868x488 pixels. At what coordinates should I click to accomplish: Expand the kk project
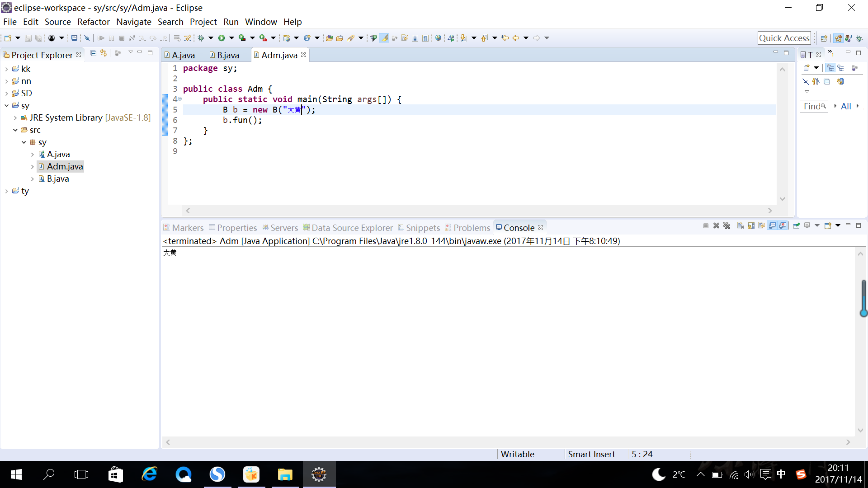(x=6, y=69)
